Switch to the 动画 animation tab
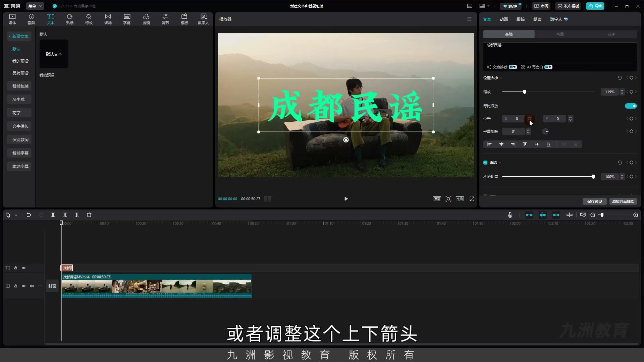The width and height of the screenshot is (644, 362). pos(504,19)
